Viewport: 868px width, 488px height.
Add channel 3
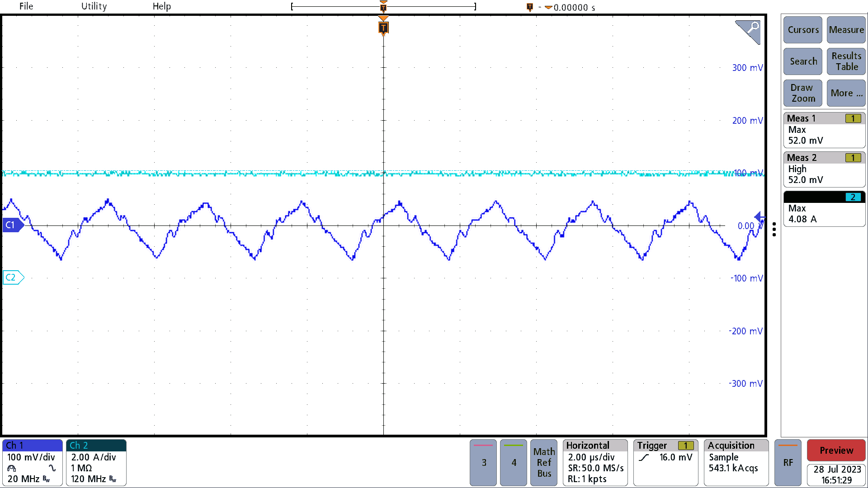coord(484,463)
